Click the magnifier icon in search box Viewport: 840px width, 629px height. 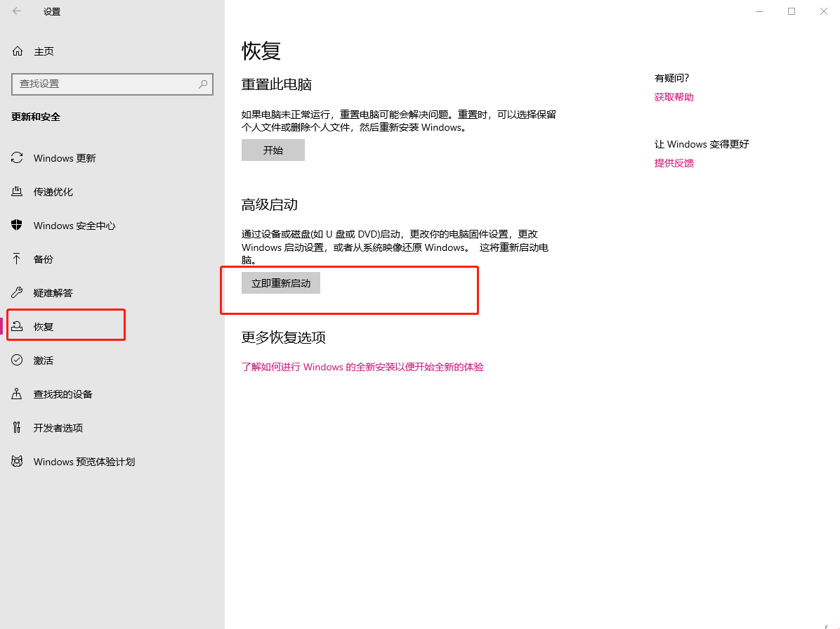[203, 84]
